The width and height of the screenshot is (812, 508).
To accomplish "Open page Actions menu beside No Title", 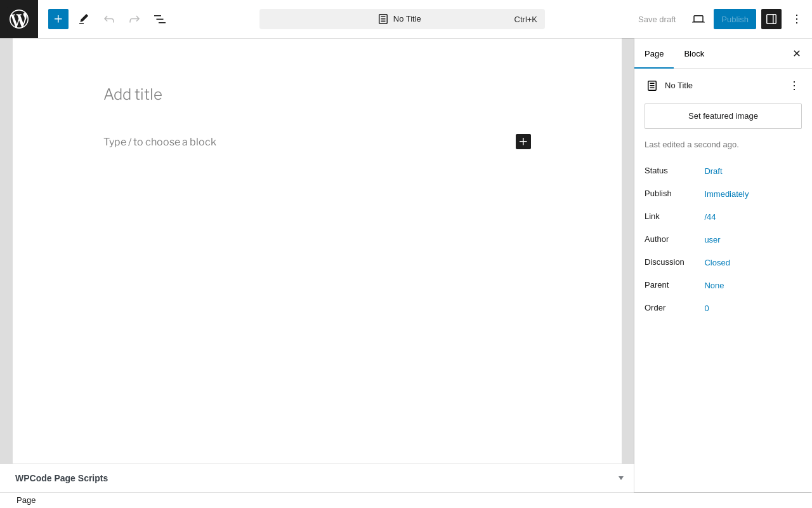I will click(794, 85).
